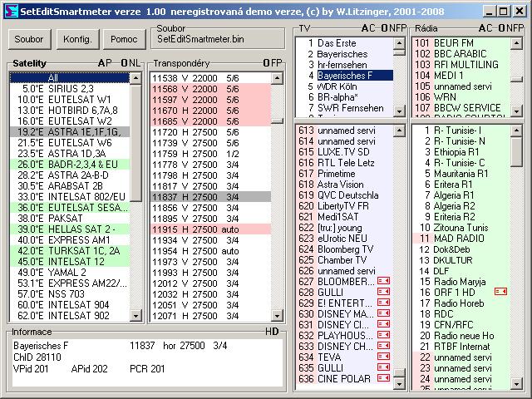Toggle the bold 0 option in TV header
Screen dimensions: 532x399
(x=384, y=28)
